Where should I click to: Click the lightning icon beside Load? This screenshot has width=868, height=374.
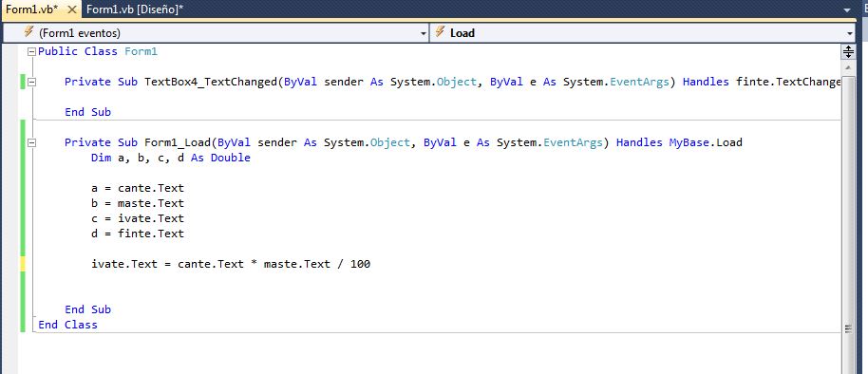(x=440, y=32)
